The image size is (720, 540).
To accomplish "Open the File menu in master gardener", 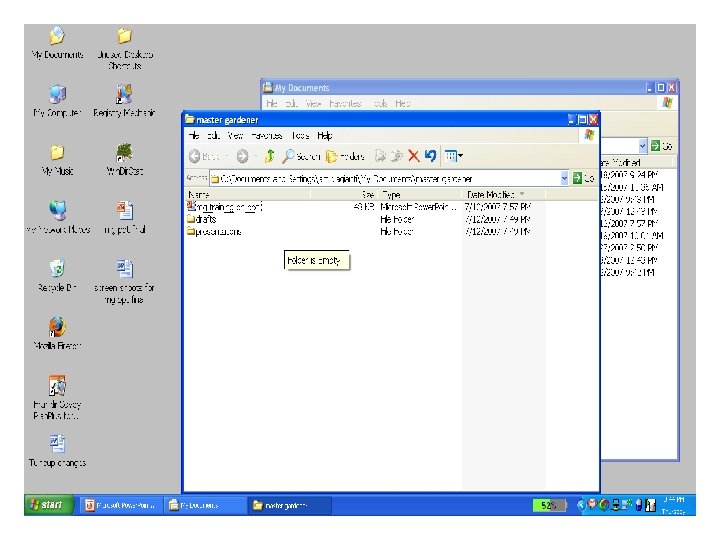I will tap(194, 135).
